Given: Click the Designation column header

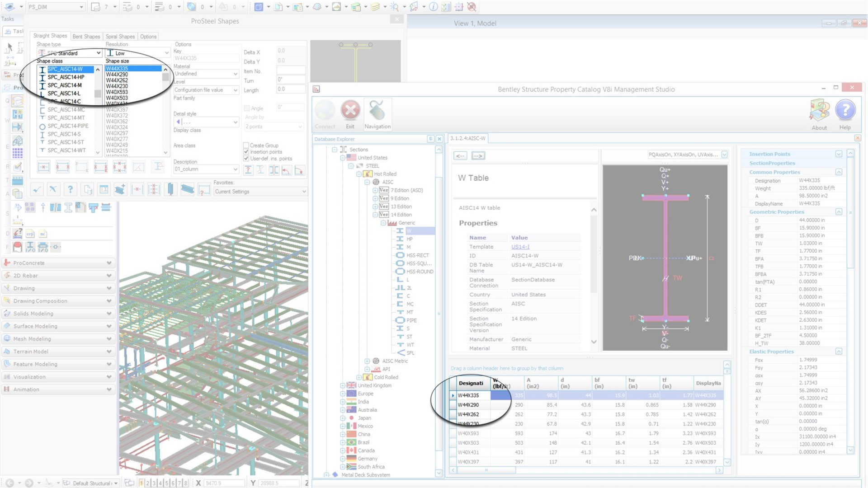Looking at the screenshot, I should pyautogui.click(x=471, y=383).
